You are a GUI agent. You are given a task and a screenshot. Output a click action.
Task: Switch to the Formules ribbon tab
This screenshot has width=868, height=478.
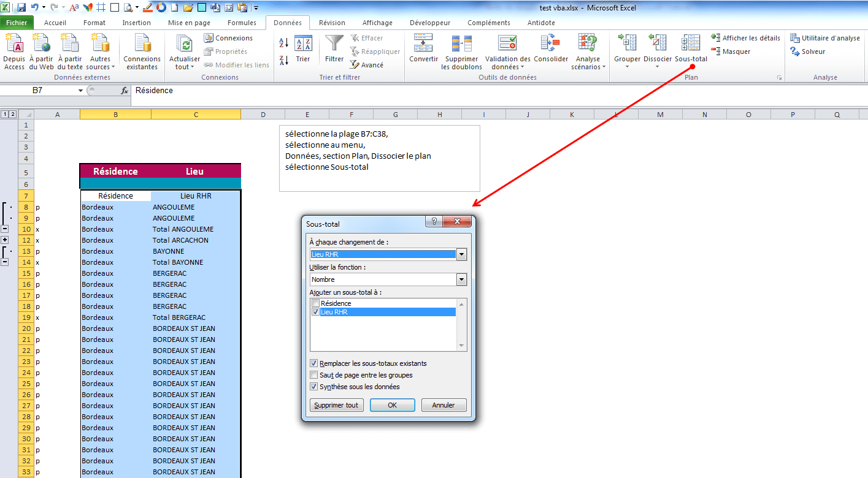pyautogui.click(x=242, y=23)
